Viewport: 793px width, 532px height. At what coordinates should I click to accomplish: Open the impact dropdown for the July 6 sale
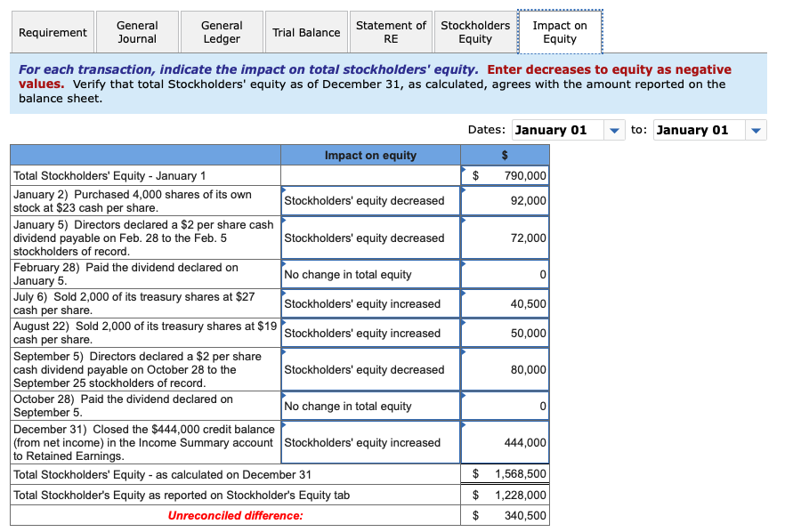pos(370,302)
